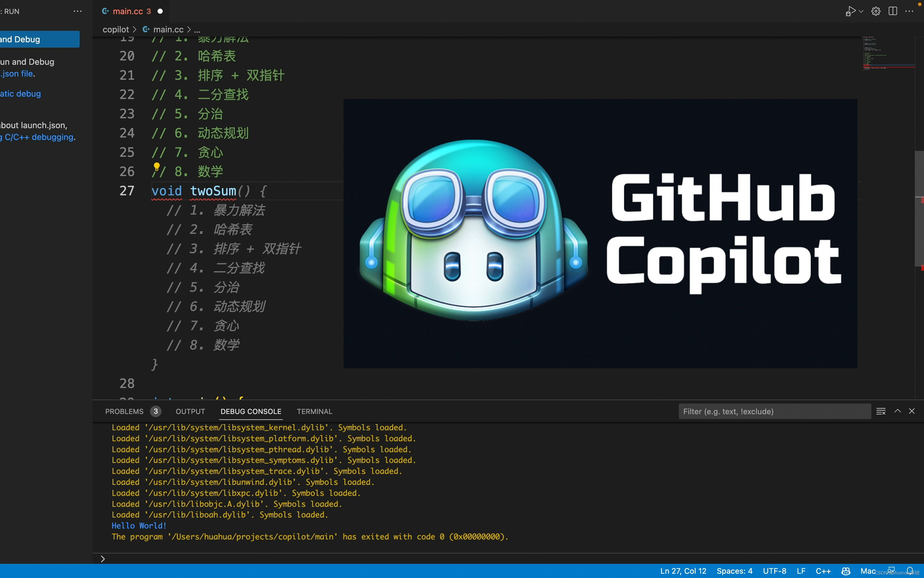Image resolution: width=924 pixels, height=578 pixels.
Task: Maximize the panel with the chevron-up icon
Action: [898, 411]
